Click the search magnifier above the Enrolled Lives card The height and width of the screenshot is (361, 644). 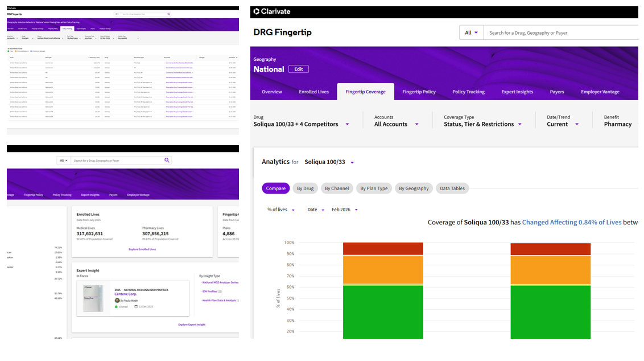pyautogui.click(x=167, y=161)
